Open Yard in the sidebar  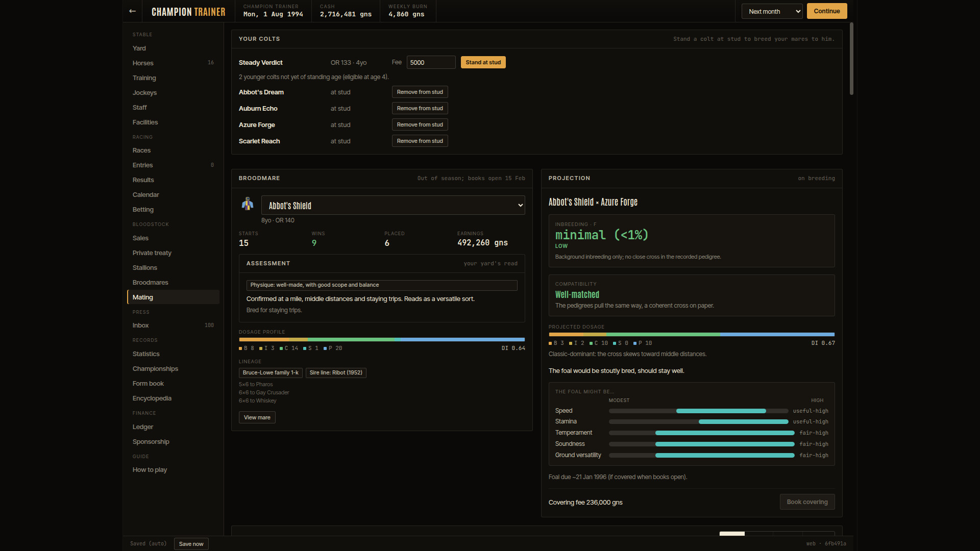point(173,48)
